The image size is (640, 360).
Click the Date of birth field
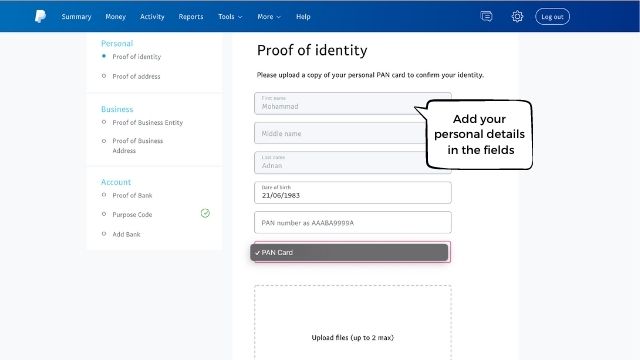(353, 192)
